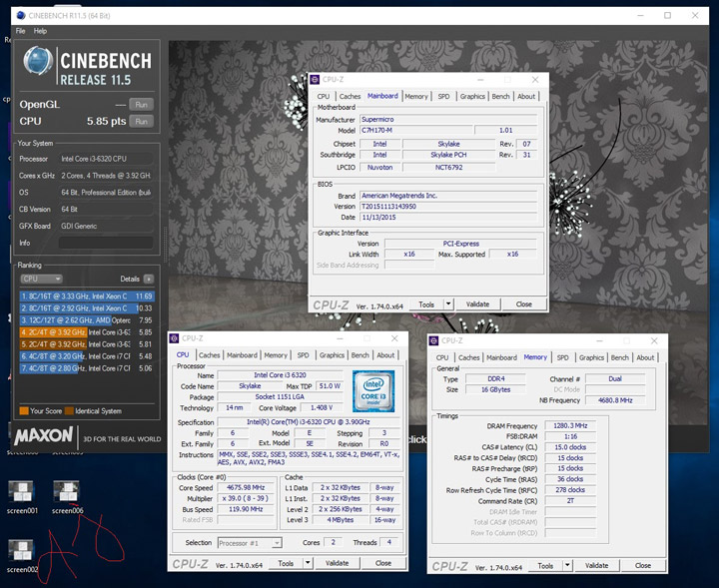The image size is (719, 588).
Task: Open the Processor #1 selection dropdown
Action: pos(250,543)
